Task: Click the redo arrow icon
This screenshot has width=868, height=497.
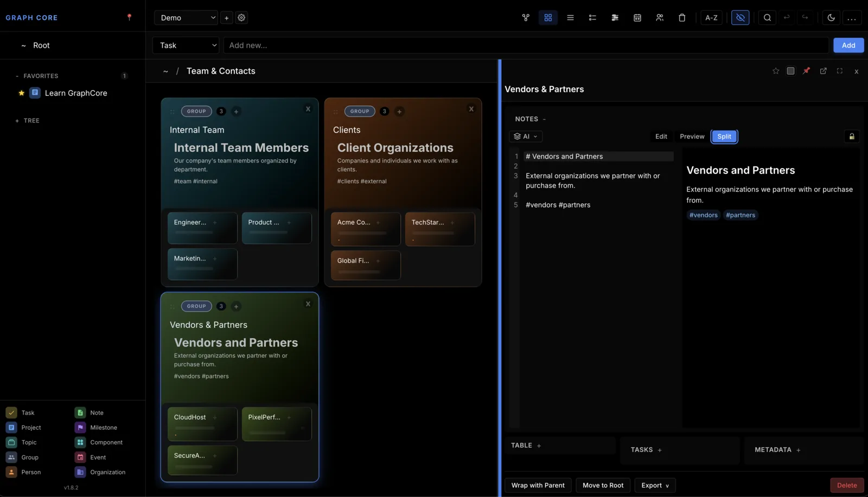Action: pos(805,17)
